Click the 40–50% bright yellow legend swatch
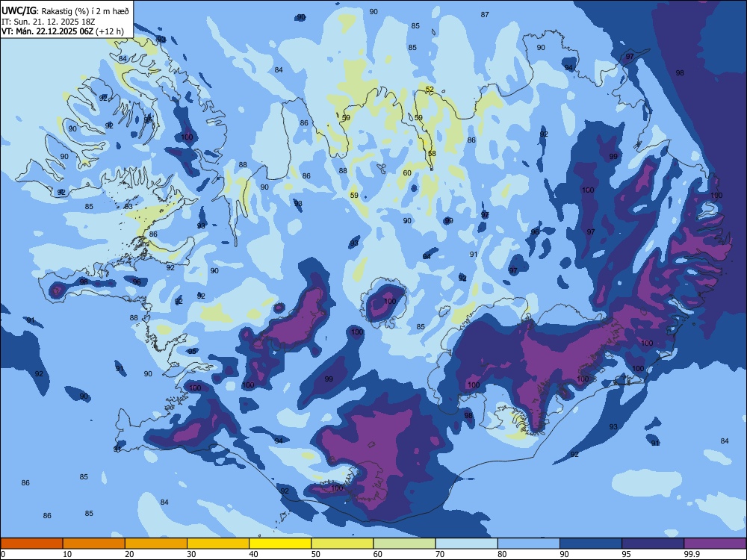This screenshot has width=747, height=560. click(280, 544)
